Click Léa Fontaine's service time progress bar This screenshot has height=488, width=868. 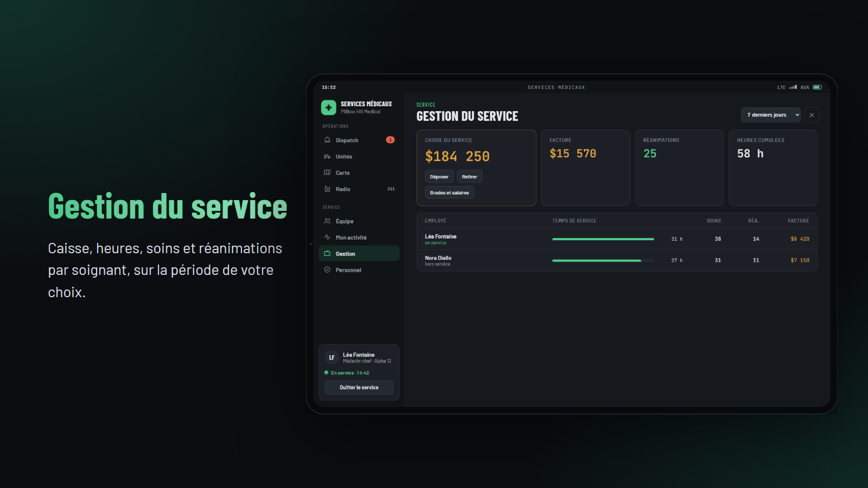coord(603,239)
